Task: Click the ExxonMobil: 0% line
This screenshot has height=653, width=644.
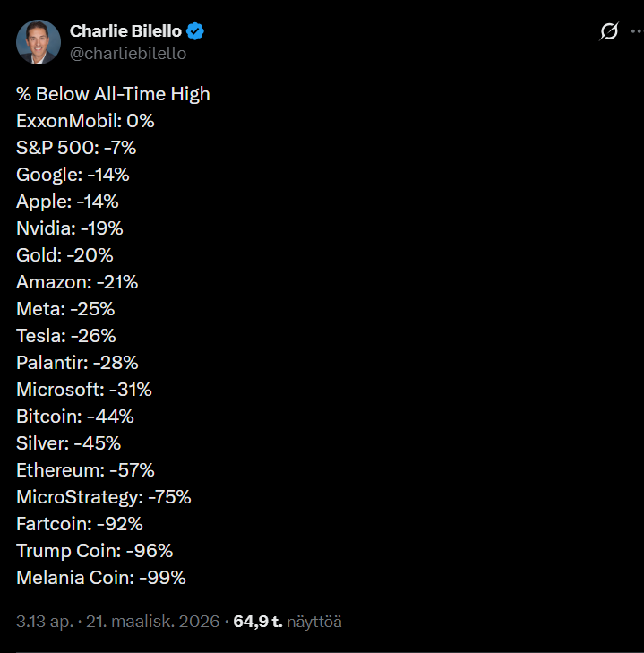Action: coord(85,121)
